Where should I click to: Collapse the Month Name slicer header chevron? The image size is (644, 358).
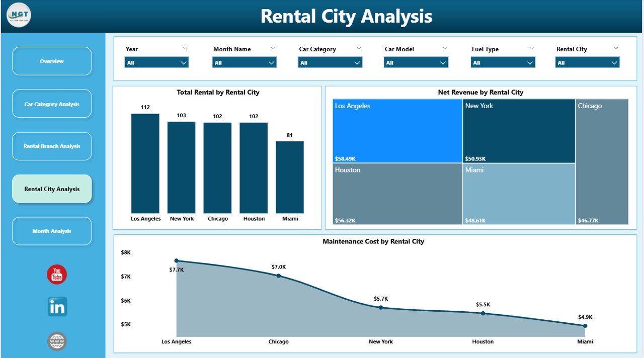[273, 48]
